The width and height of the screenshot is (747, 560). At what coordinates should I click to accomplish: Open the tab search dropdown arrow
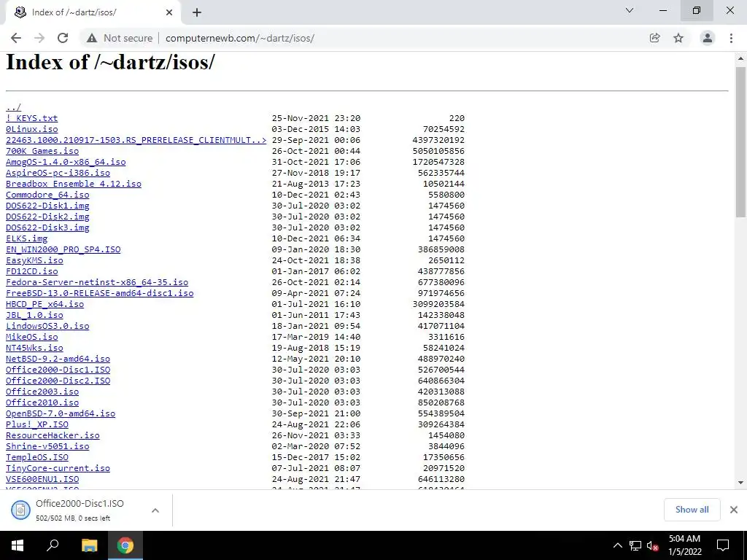[630, 10]
